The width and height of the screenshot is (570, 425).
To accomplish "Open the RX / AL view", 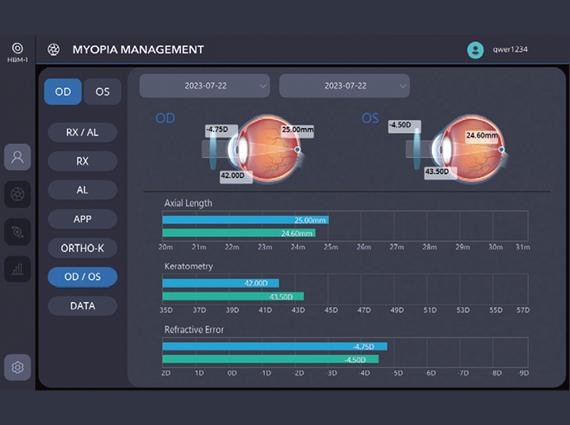I will 83,132.
